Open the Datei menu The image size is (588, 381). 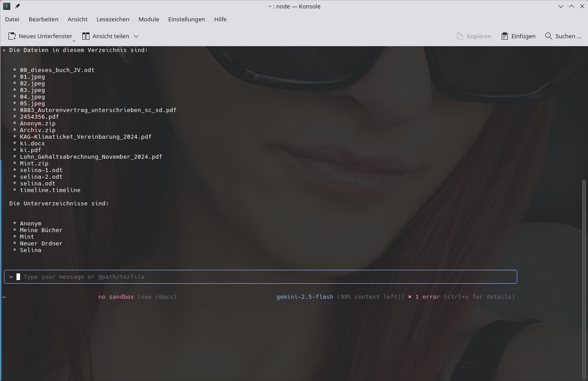(x=12, y=19)
